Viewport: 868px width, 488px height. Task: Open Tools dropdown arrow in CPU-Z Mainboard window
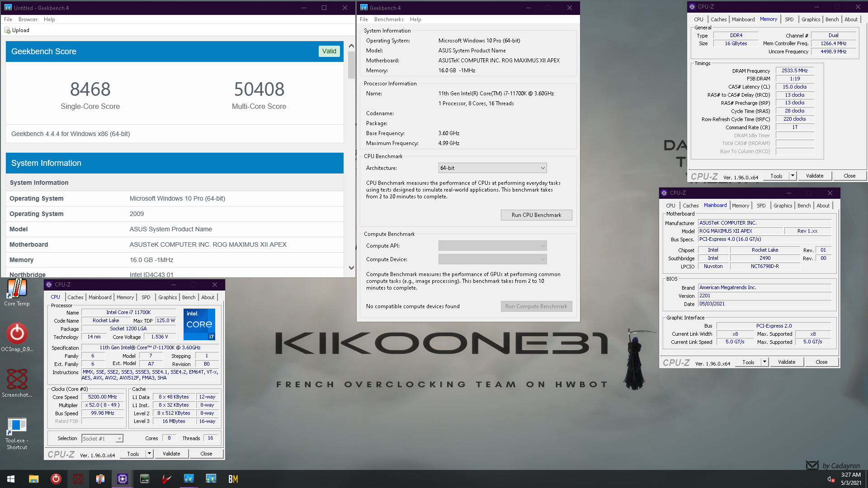click(764, 362)
